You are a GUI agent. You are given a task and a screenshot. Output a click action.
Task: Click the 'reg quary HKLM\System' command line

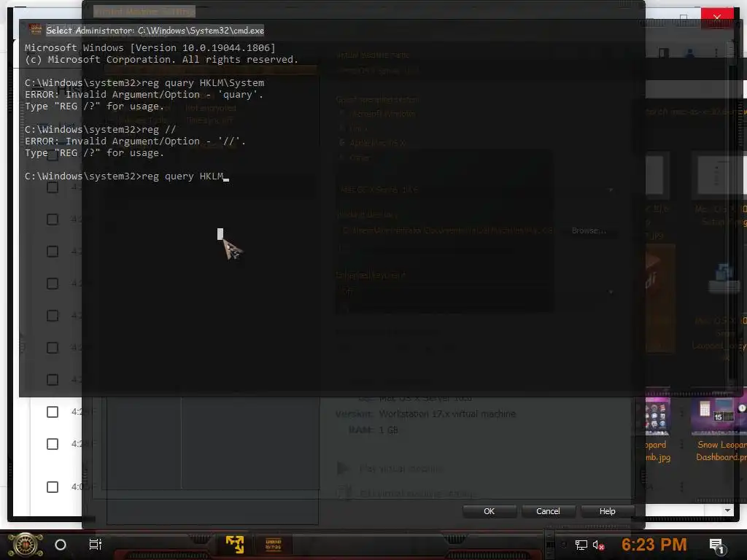(x=144, y=83)
